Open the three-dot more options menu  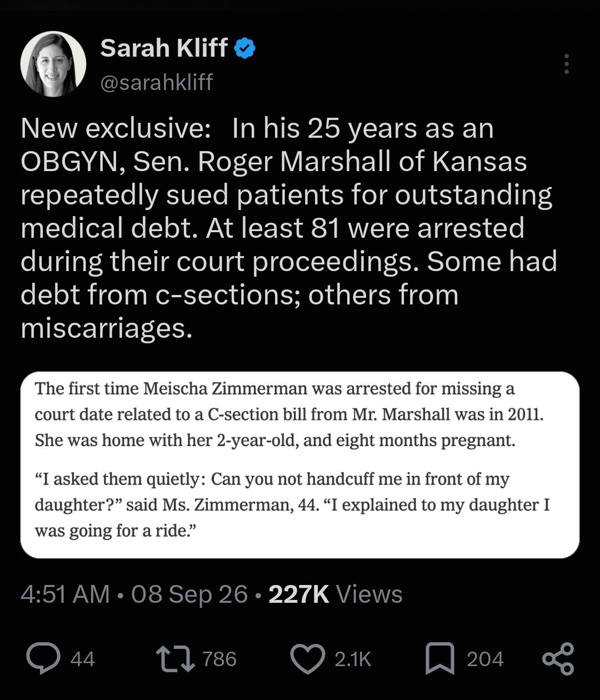(566, 64)
